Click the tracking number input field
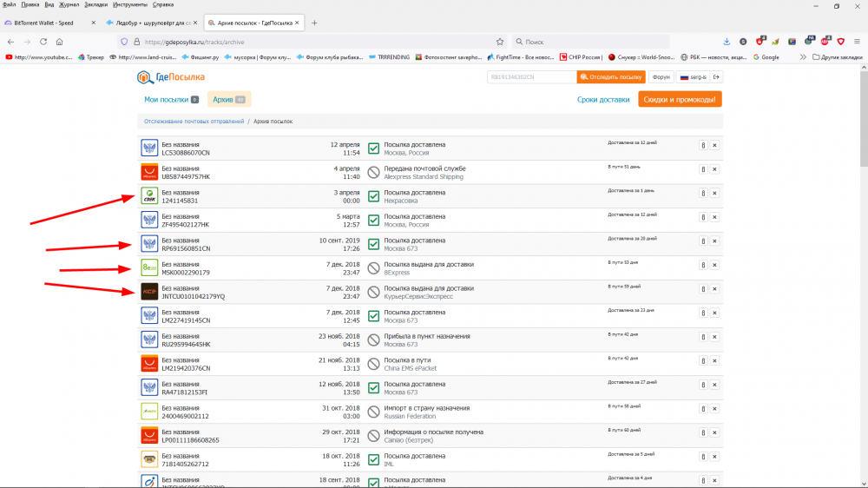This screenshot has width=868, height=488. click(531, 77)
